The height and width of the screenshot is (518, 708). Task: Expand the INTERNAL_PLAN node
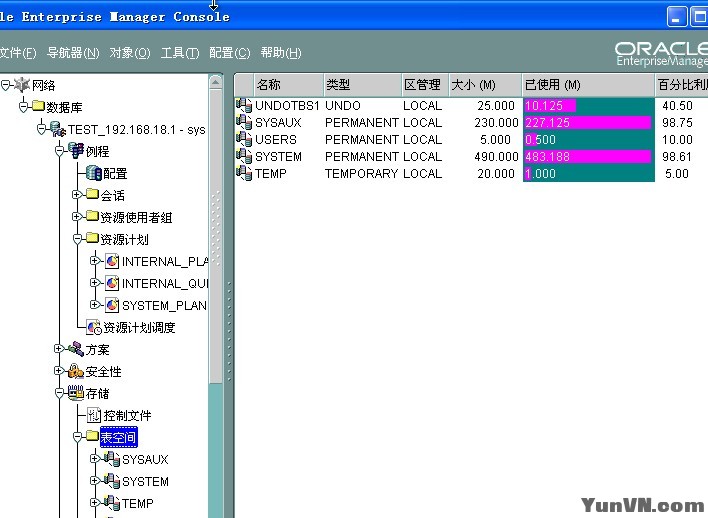pyautogui.click(x=94, y=261)
